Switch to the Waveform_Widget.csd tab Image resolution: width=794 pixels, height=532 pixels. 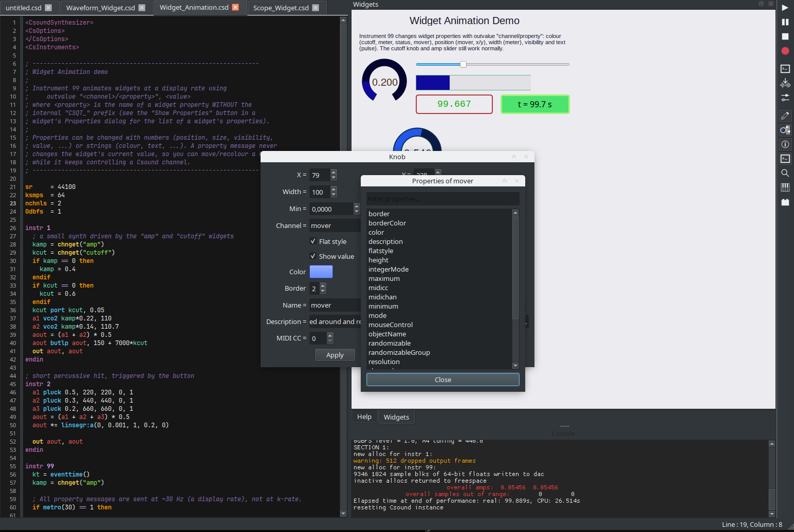(x=100, y=8)
